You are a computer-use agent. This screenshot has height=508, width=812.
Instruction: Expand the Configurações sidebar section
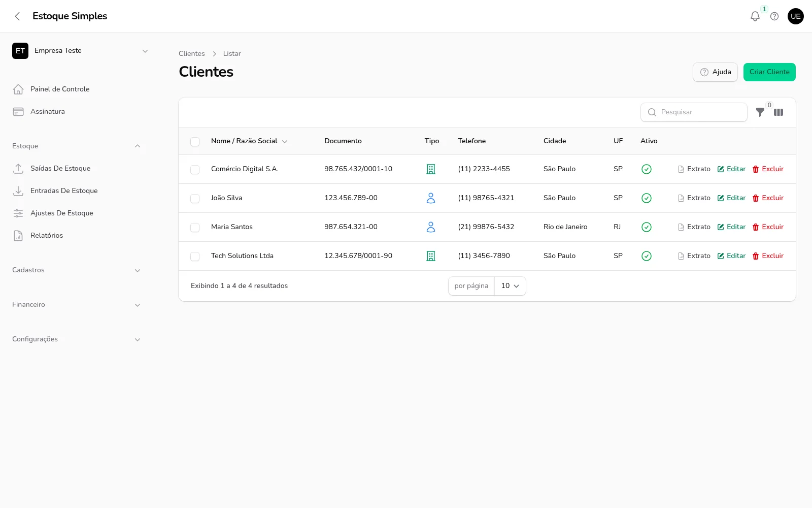click(x=76, y=339)
